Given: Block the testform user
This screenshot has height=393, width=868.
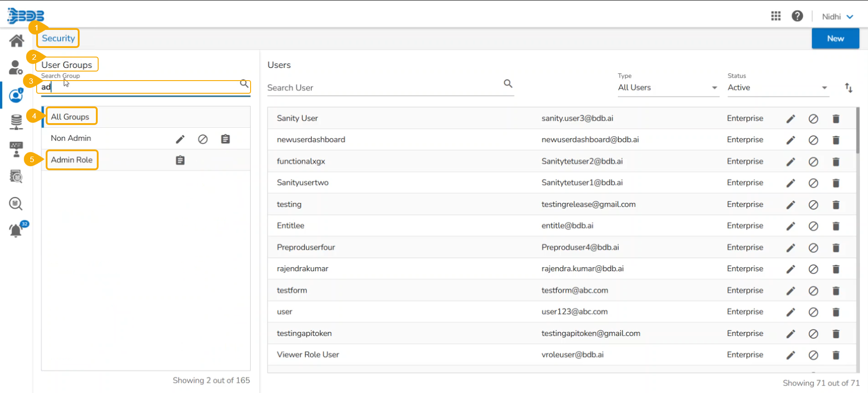Looking at the screenshot, I should (x=813, y=291).
